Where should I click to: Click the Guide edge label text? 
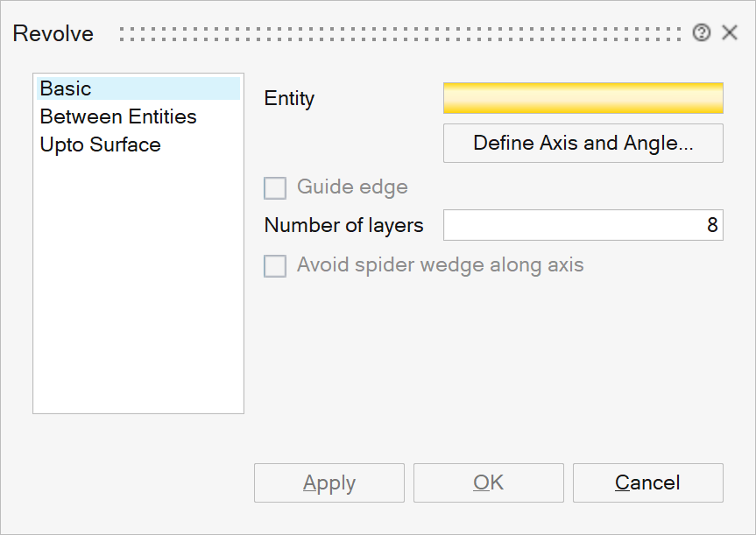[x=352, y=187]
